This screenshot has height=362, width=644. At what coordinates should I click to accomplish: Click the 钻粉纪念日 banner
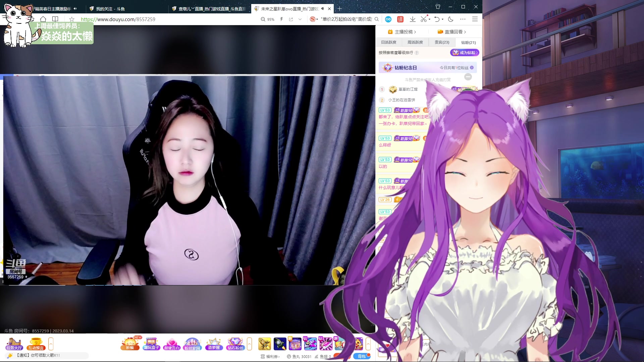[428, 68]
